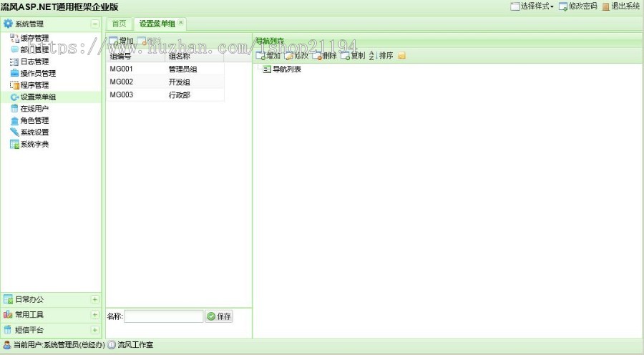Open the 选择样式 dropdown

click(x=532, y=6)
